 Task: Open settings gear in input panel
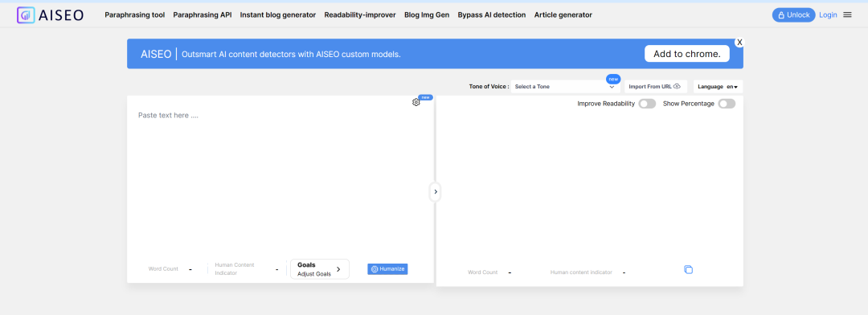click(x=416, y=102)
